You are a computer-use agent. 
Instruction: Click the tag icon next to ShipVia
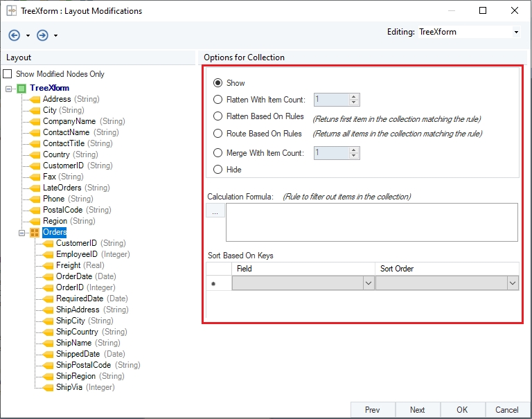point(48,387)
